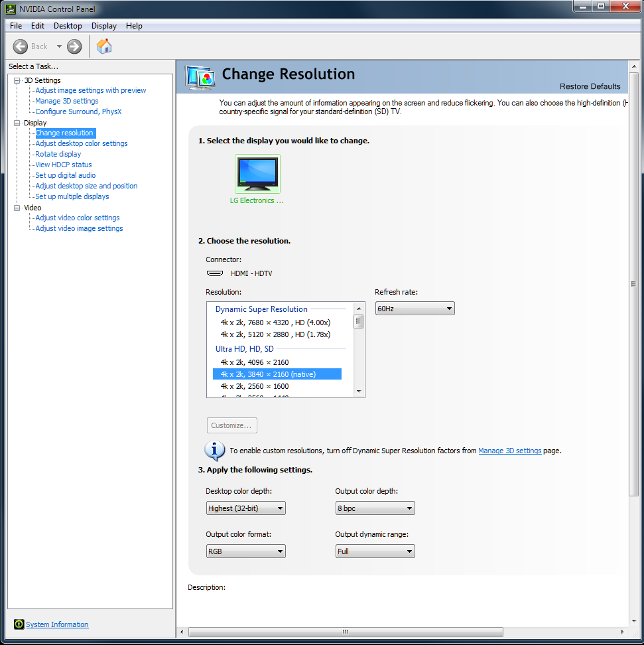Click resolution list scroll up arrow
Viewport: 644px width, 645px height.
359,309
